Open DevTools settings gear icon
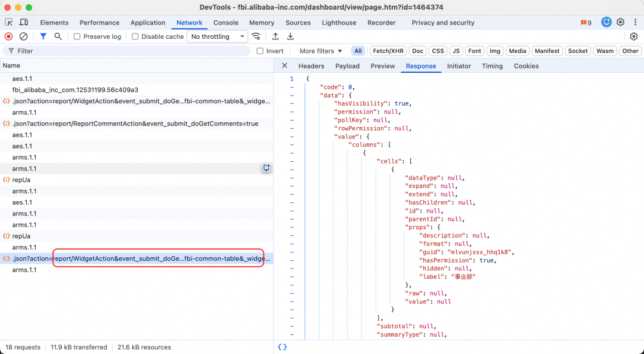 (x=620, y=22)
